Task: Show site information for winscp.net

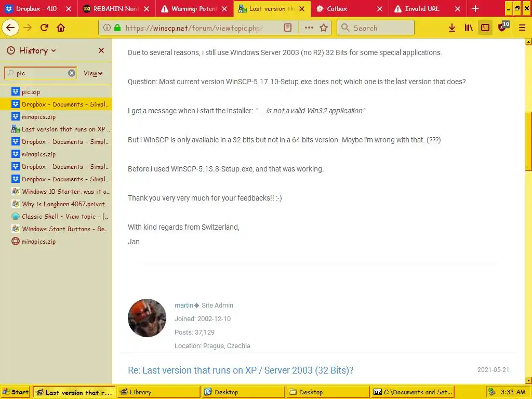Action: pyautogui.click(x=107, y=28)
